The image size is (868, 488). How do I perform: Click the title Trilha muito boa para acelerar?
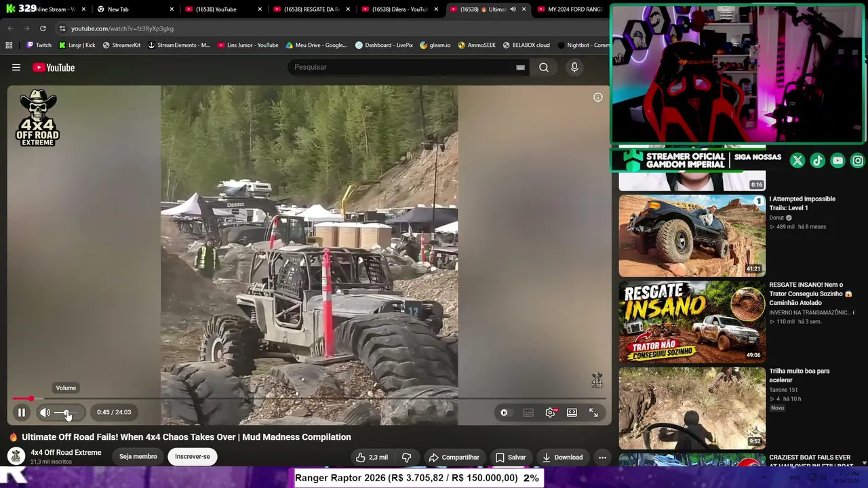[800, 375]
